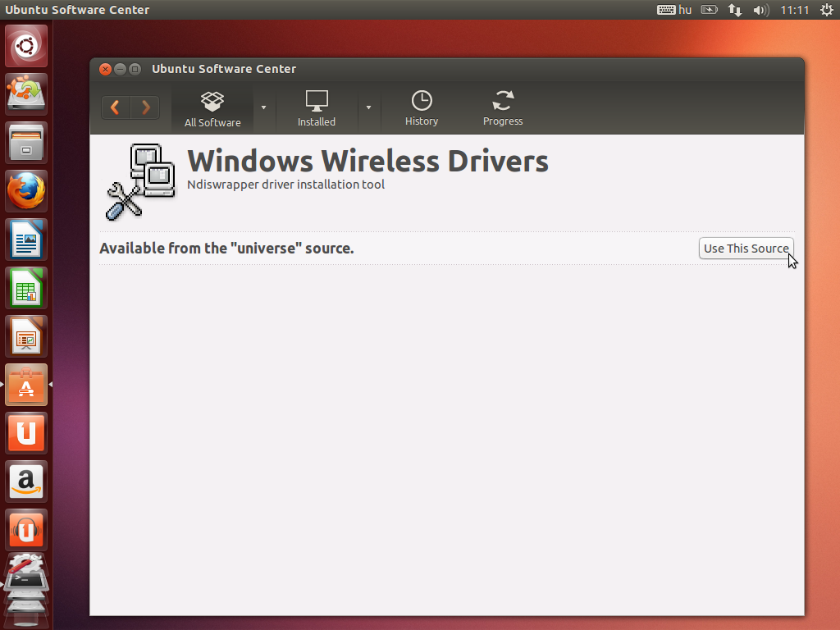Open the keyboard layout hu indicator

coord(674,10)
